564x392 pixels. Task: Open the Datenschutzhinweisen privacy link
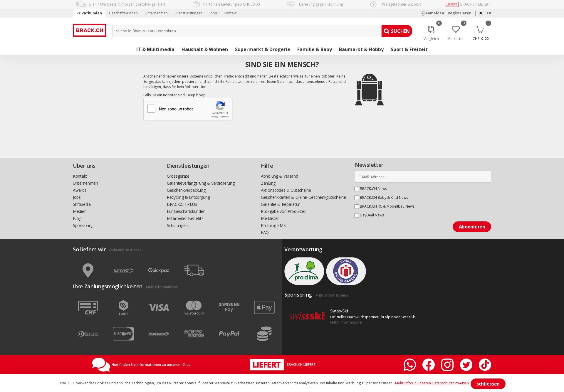click(432, 383)
